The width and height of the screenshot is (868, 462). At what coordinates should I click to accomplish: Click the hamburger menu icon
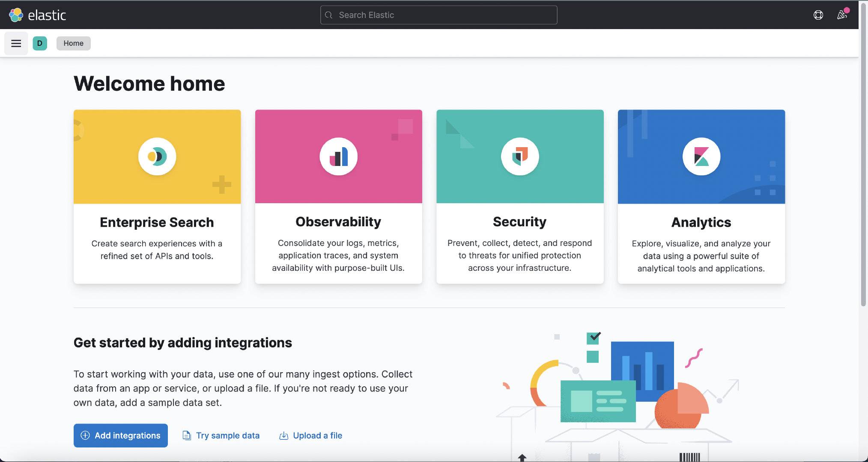15,43
